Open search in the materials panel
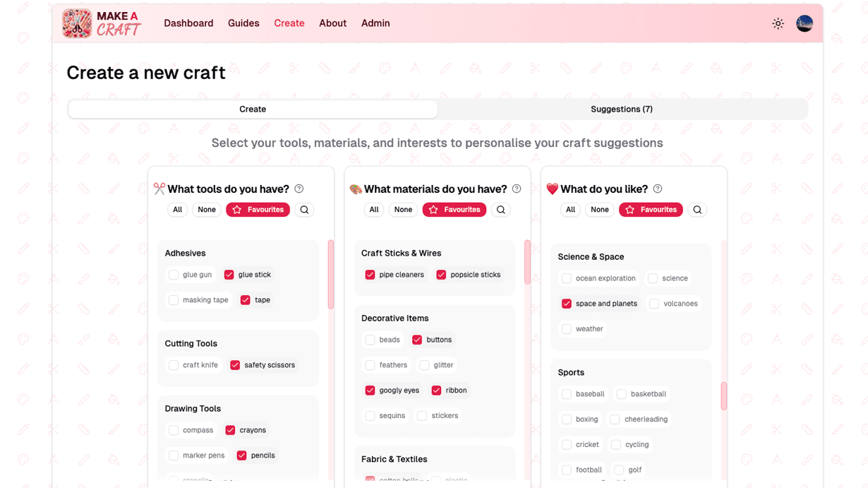This screenshot has width=868, height=488. pyautogui.click(x=501, y=210)
